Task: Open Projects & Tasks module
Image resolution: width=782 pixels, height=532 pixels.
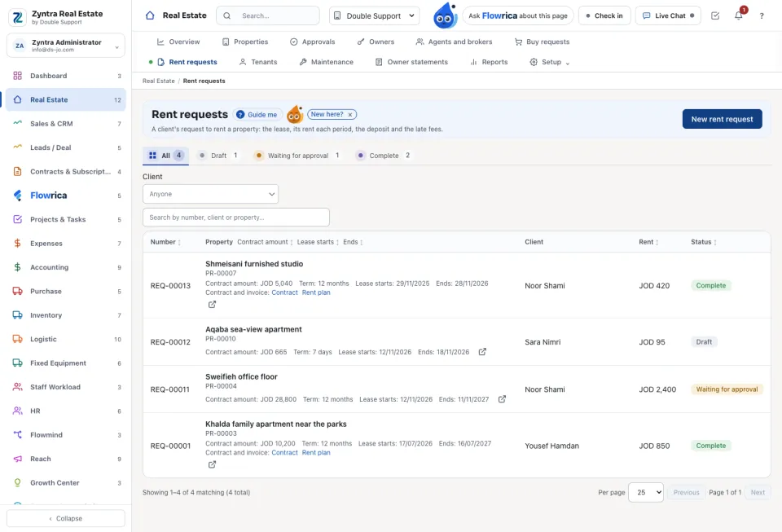Action: [x=66, y=219]
